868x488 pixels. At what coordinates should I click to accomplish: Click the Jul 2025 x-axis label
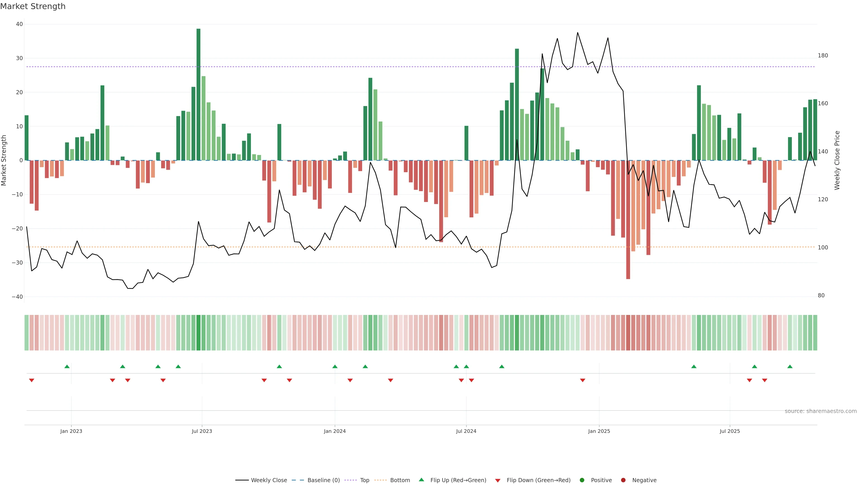coord(729,431)
